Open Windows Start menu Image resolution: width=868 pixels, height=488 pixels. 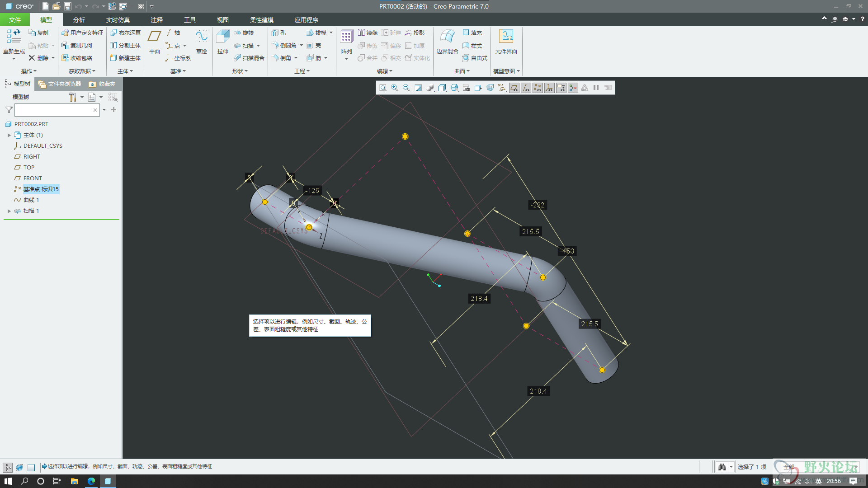click(8, 481)
